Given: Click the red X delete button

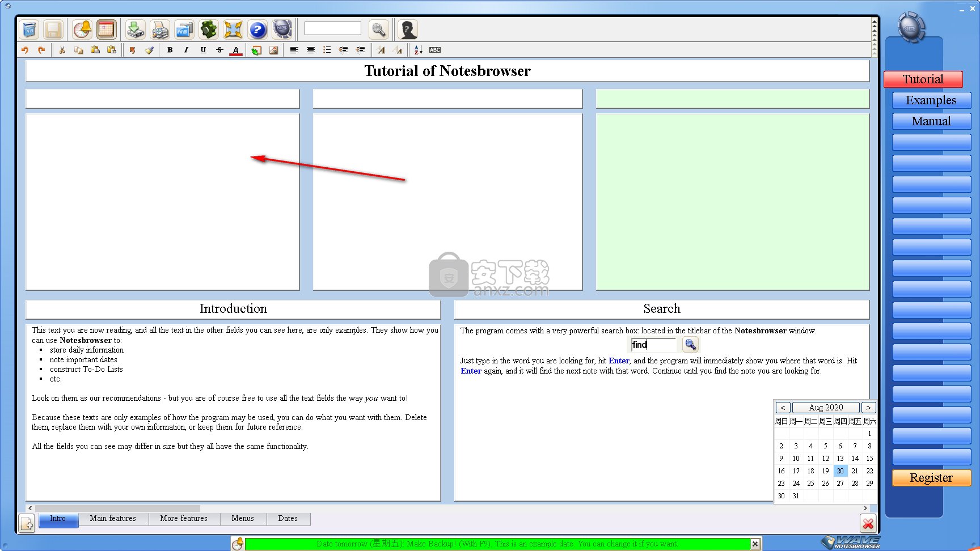Looking at the screenshot, I should [868, 523].
